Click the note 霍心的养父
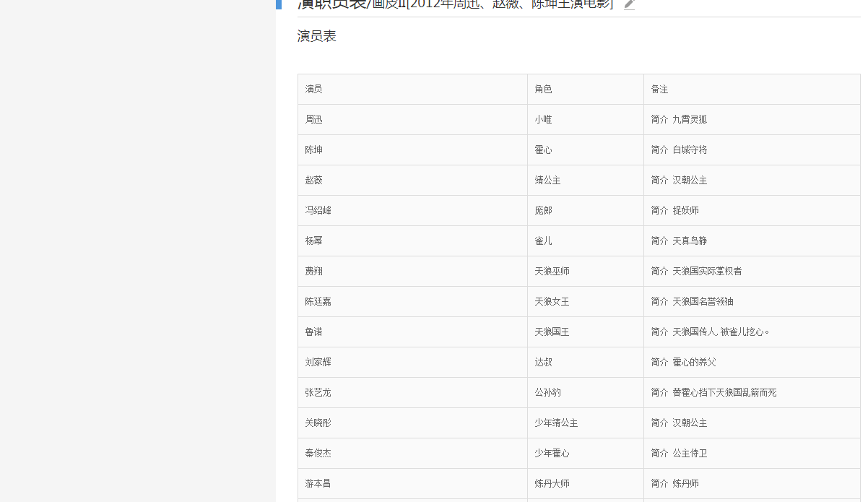The width and height of the screenshot is (868, 502). click(694, 362)
